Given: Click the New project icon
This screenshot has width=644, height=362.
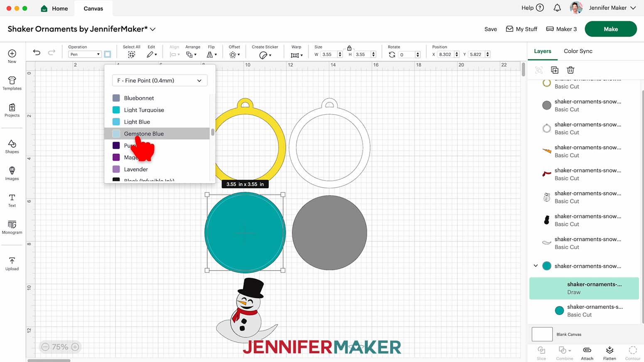Looking at the screenshot, I should [x=12, y=54].
